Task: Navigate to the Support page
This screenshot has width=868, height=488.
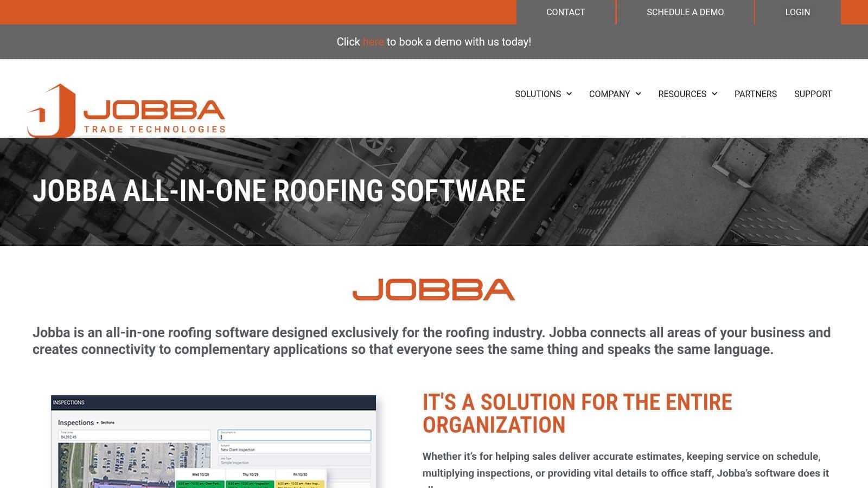Action: pyautogui.click(x=813, y=94)
